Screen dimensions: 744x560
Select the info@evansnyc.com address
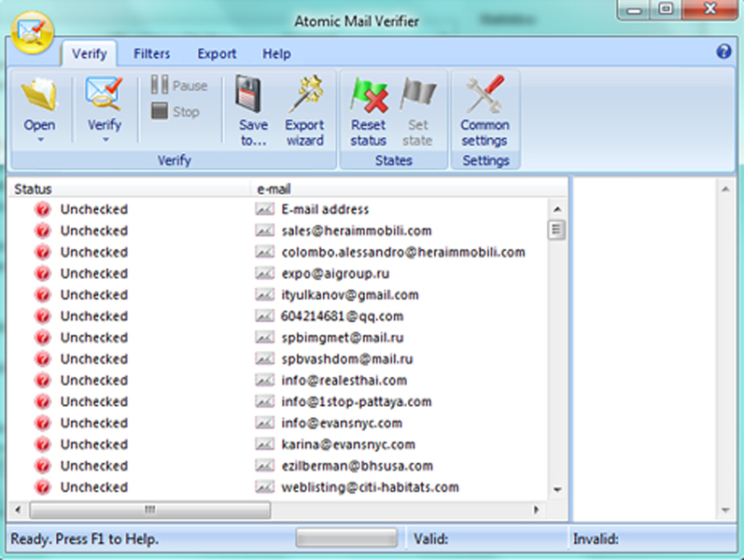pos(342,424)
